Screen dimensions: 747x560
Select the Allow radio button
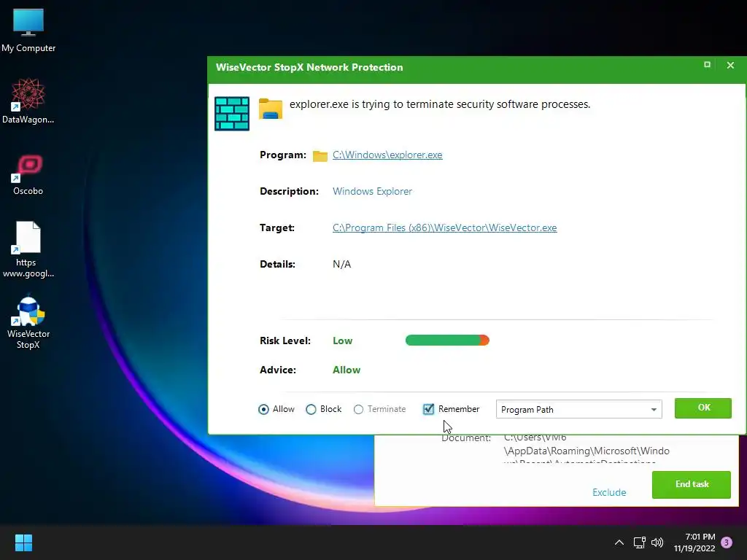(263, 410)
